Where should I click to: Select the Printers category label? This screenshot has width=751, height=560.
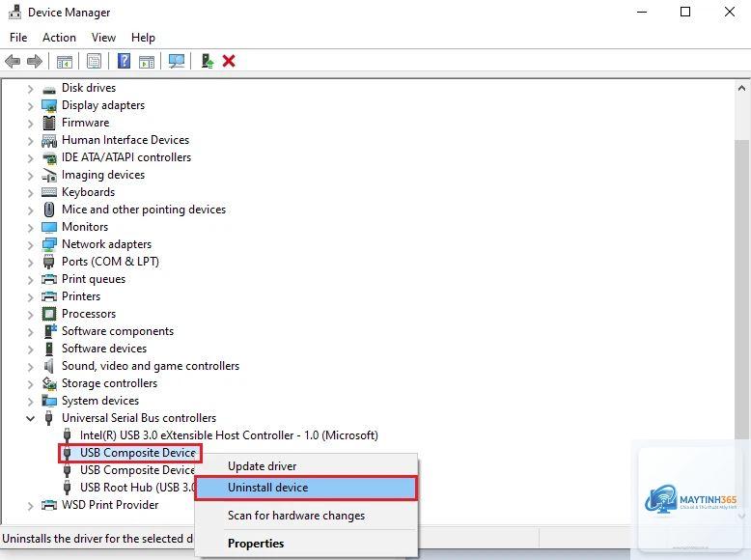click(81, 296)
